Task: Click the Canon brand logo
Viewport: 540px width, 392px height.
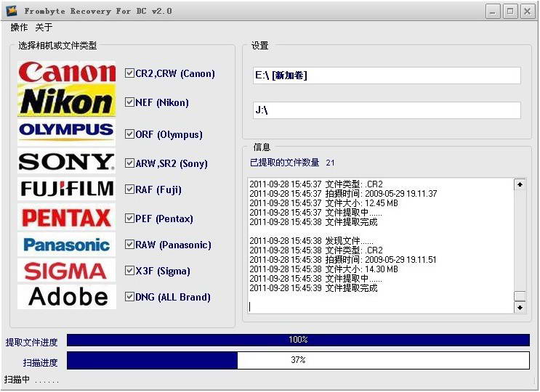Action: pyautogui.click(x=67, y=72)
